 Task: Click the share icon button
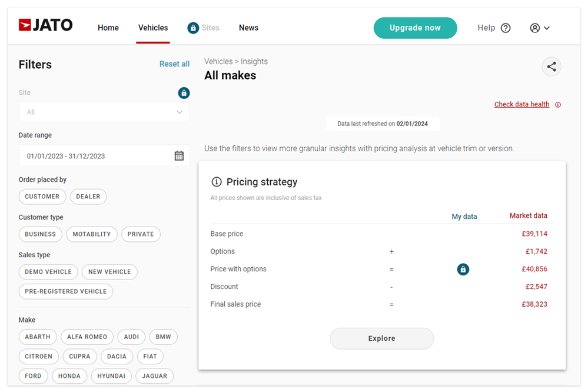[x=552, y=67]
